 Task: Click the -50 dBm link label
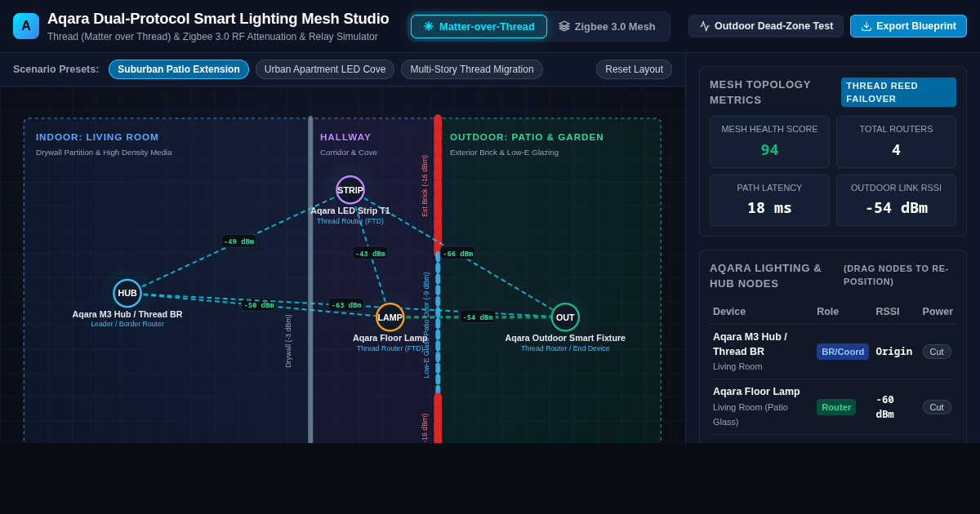tap(259, 305)
